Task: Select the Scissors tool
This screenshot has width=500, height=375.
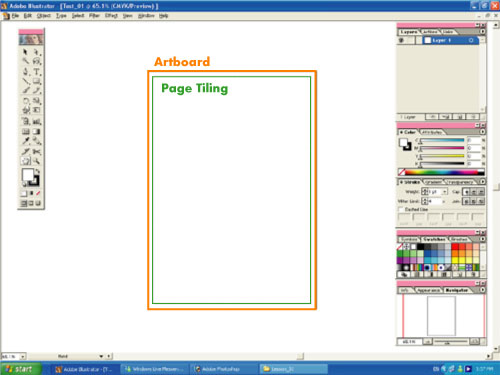Action: 37,152
